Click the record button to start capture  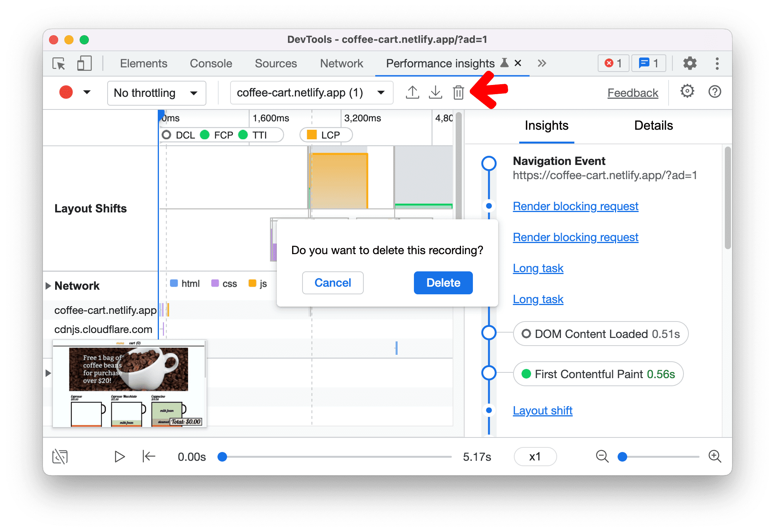coord(66,92)
